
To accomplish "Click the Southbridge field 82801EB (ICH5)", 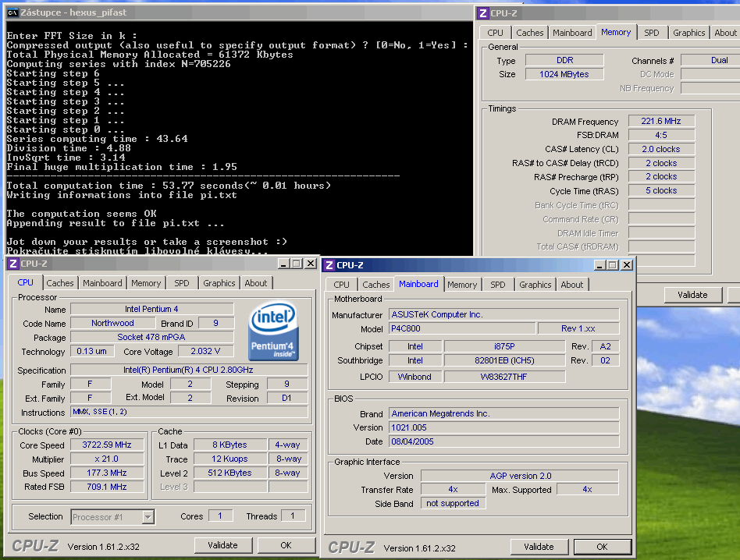I will click(x=504, y=360).
